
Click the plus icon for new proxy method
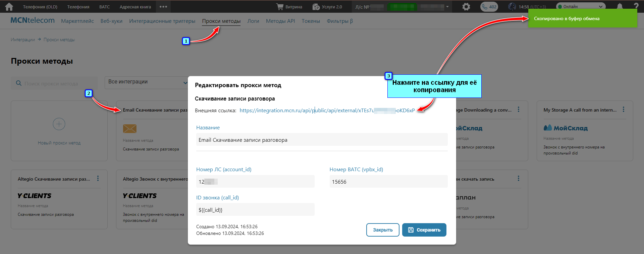(x=59, y=124)
